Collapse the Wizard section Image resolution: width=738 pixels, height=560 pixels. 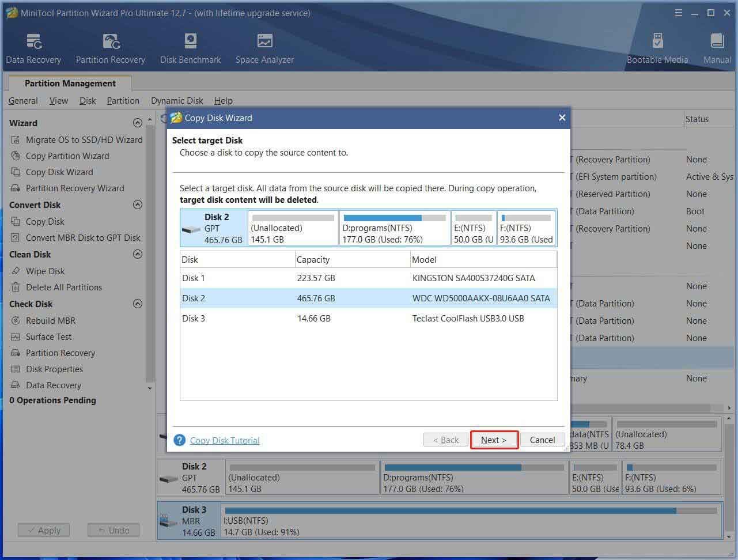(x=137, y=123)
